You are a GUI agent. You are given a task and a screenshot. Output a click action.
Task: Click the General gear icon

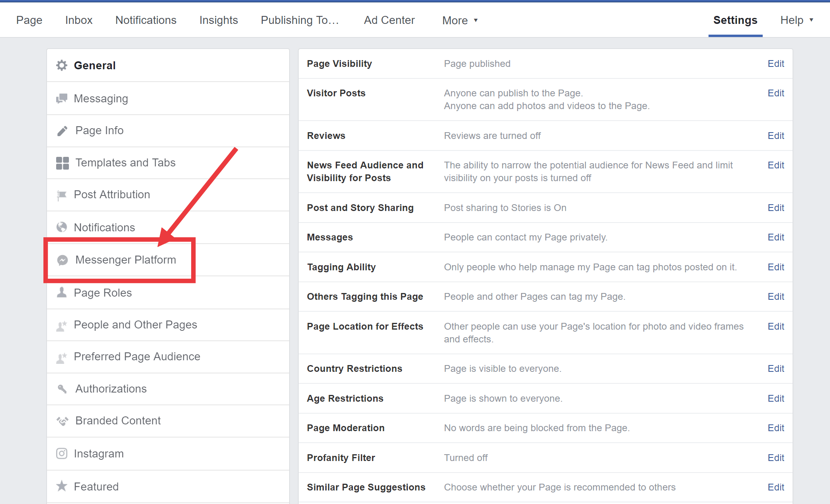pyautogui.click(x=62, y=65)
